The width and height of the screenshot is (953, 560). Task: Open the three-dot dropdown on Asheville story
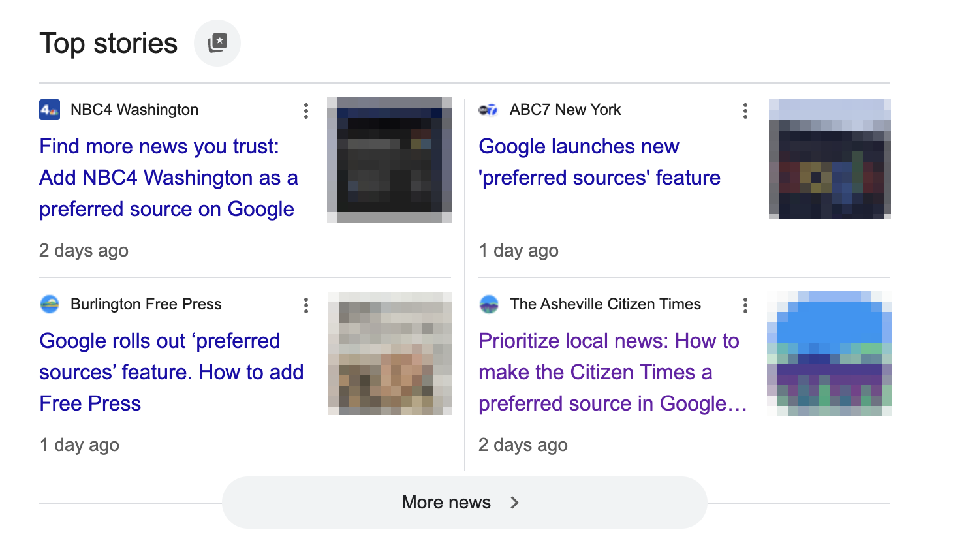(x=745, y=305)
